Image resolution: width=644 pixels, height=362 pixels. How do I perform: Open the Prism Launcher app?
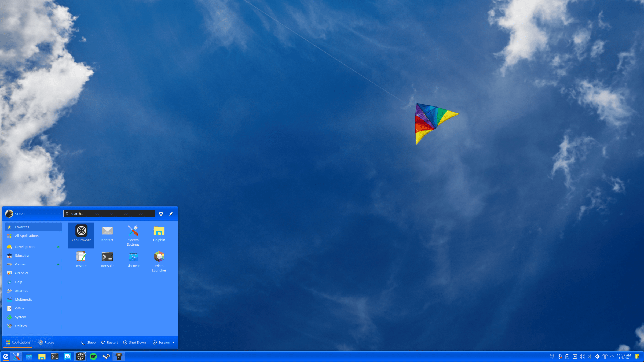pyautogui.click(x=159, y=261)
